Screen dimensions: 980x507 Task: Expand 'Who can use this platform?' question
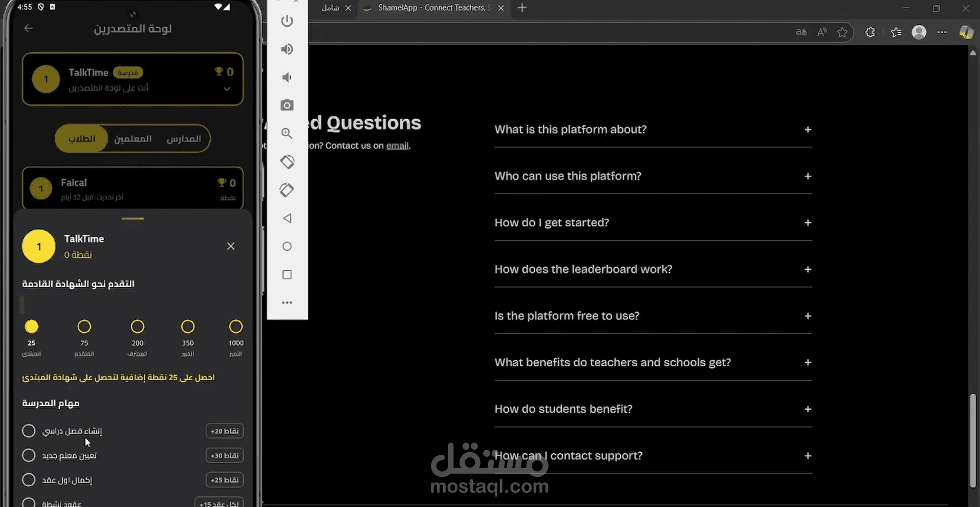[653, 176]
